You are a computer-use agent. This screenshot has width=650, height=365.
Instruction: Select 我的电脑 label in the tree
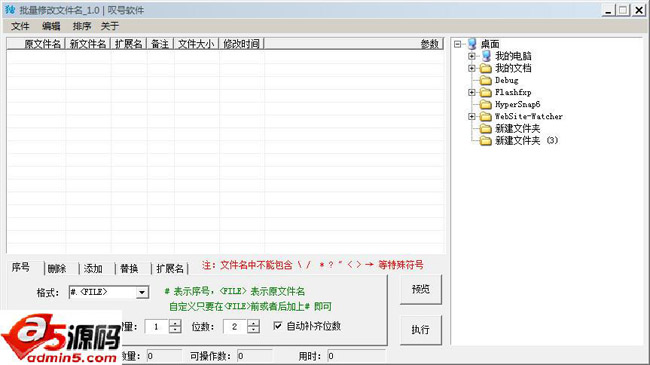coord(513,56)
